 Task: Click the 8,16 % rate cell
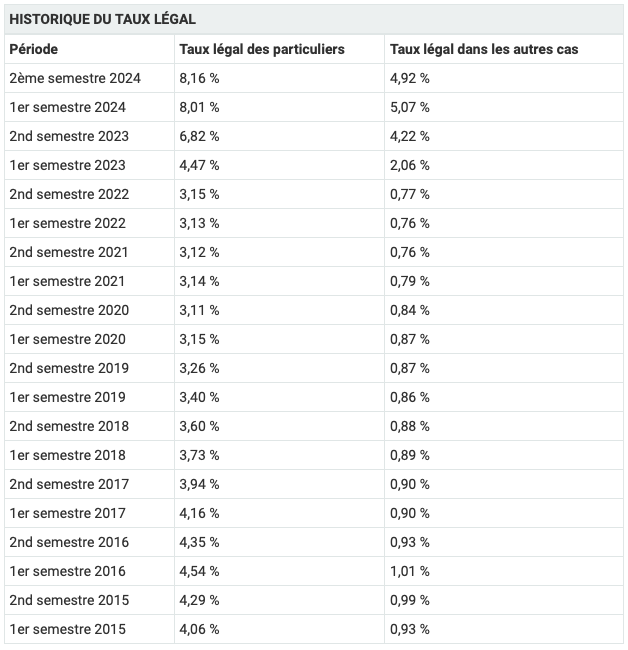click(x=199, y=78)
